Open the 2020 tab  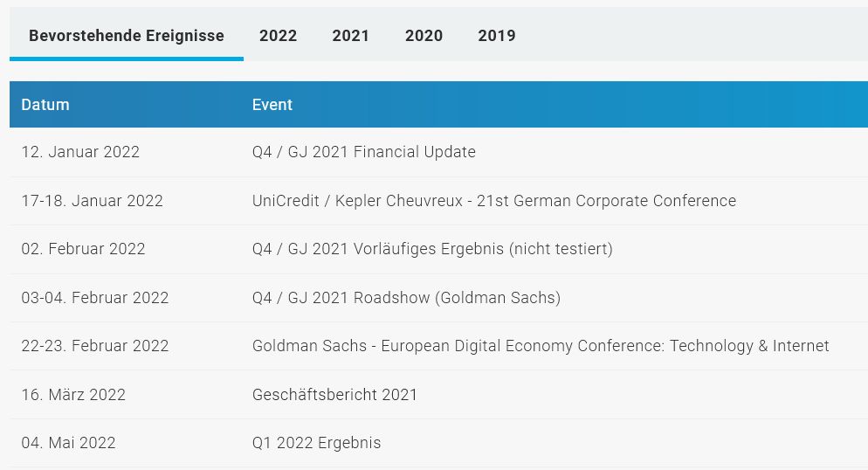424,36
